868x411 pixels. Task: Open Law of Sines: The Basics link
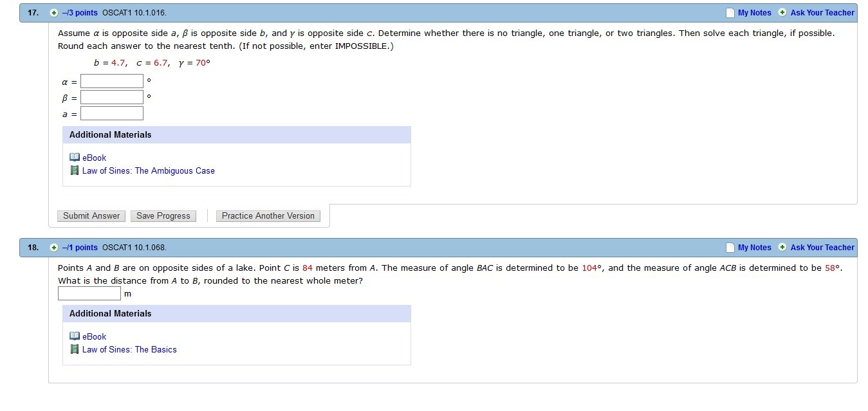(x=129, y=350)
